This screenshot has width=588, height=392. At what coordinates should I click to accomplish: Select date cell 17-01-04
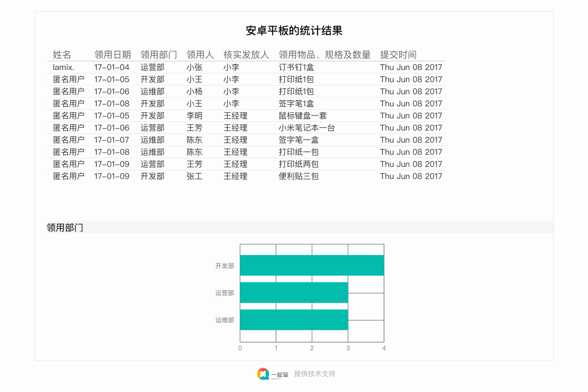[112, 67]
